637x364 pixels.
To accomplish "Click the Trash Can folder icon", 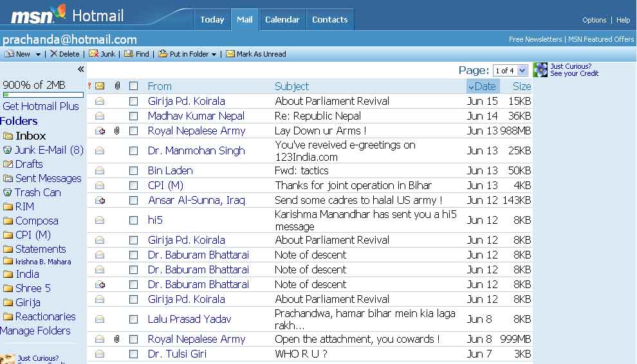I will (x=8, y=192).
